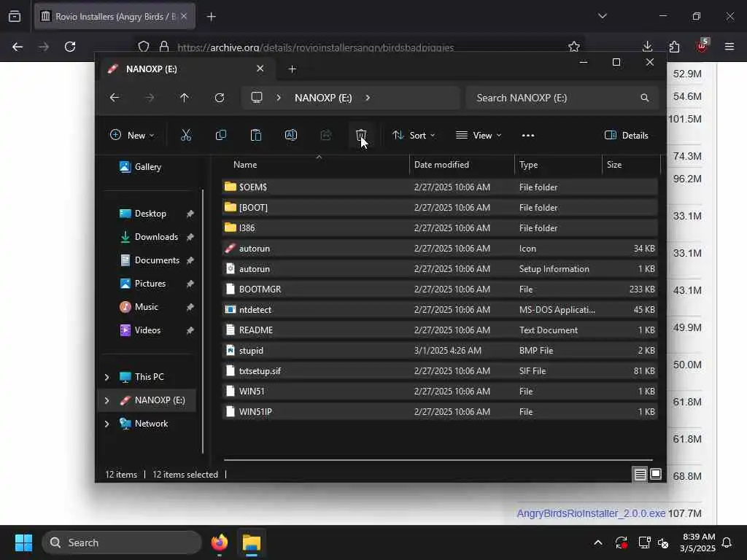The image size is (747, 560).
Task: Click the search magnifier in File Explorer
Action: pos(645,98)
